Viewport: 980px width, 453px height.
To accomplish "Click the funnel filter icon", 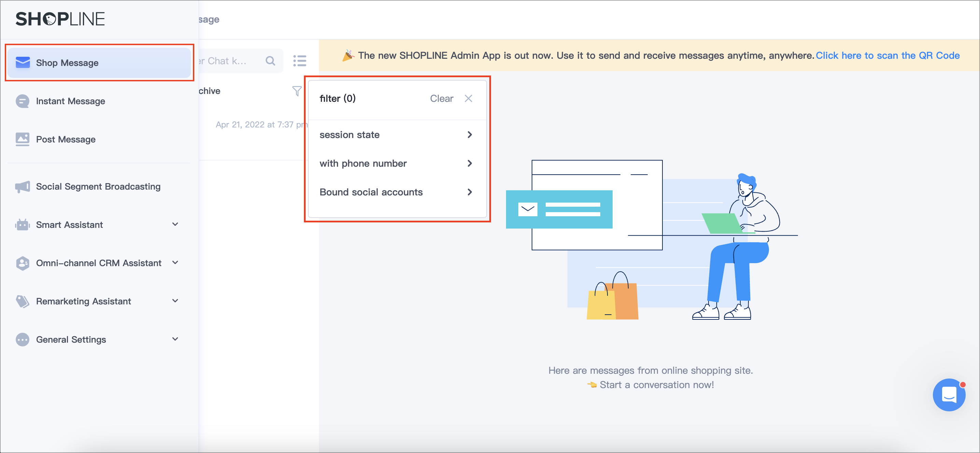I will 297,91.
